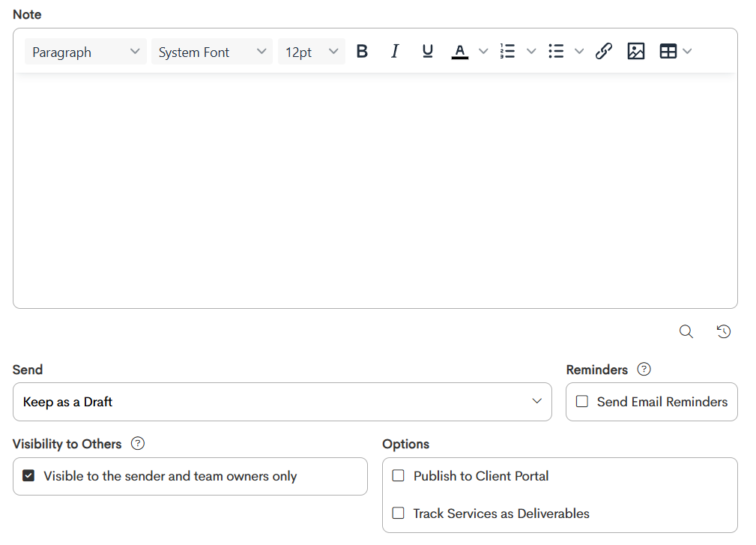The width and height of the screenshot is (756, 545).
Task: Change the 12pt font size dropdown
Action: click(312, 52)
